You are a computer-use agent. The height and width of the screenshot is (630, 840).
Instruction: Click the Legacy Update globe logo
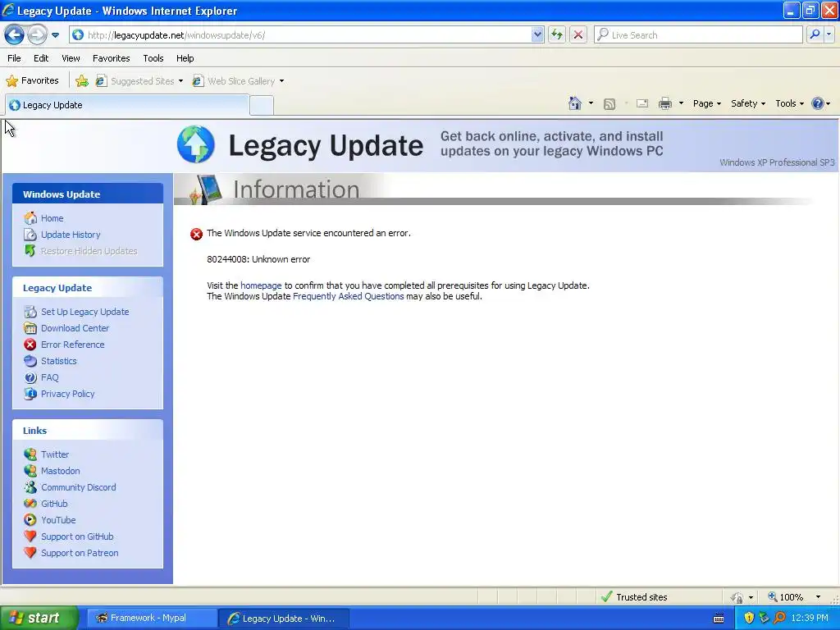[x=196, y=144]
